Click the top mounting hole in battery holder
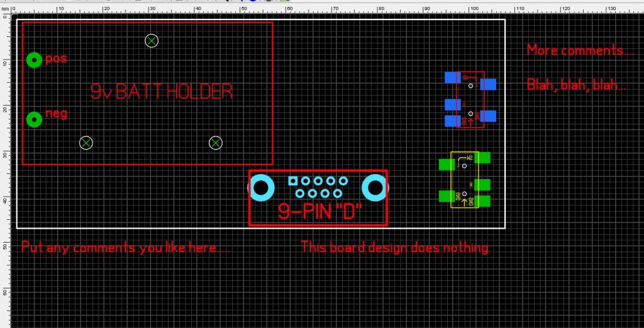 point(152,41)
